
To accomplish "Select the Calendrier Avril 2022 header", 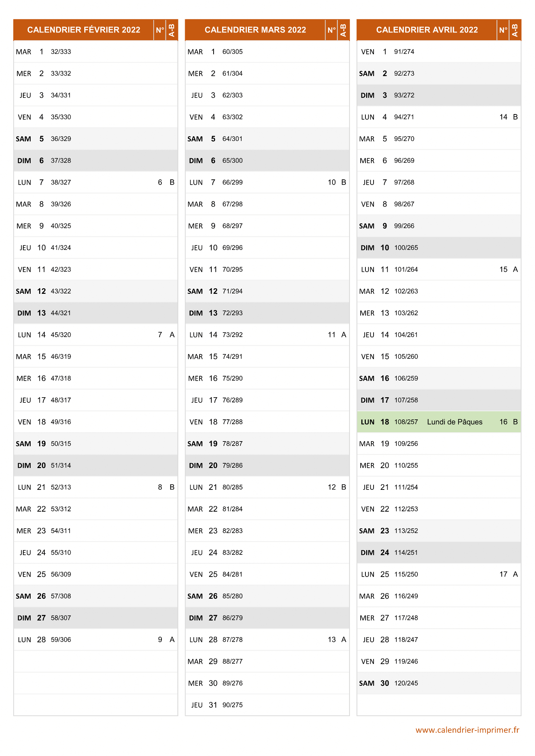I will pyautogui.click(x=427, y=30).
